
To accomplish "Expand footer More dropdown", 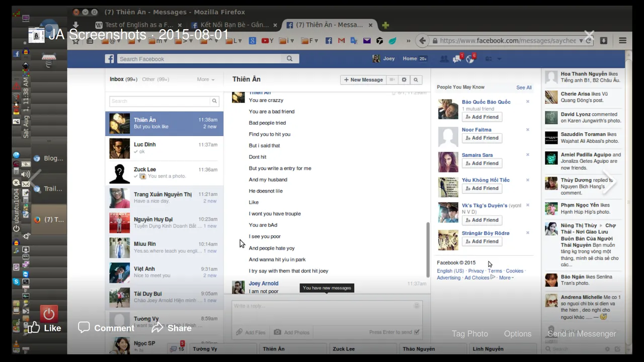I will tap(506, 278).
